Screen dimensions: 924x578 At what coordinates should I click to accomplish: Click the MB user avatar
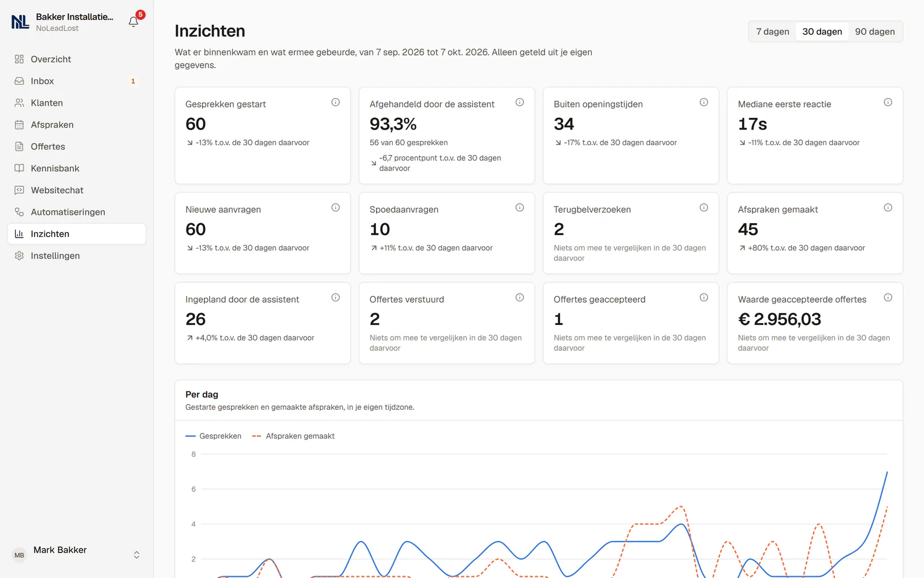point(19,555)
